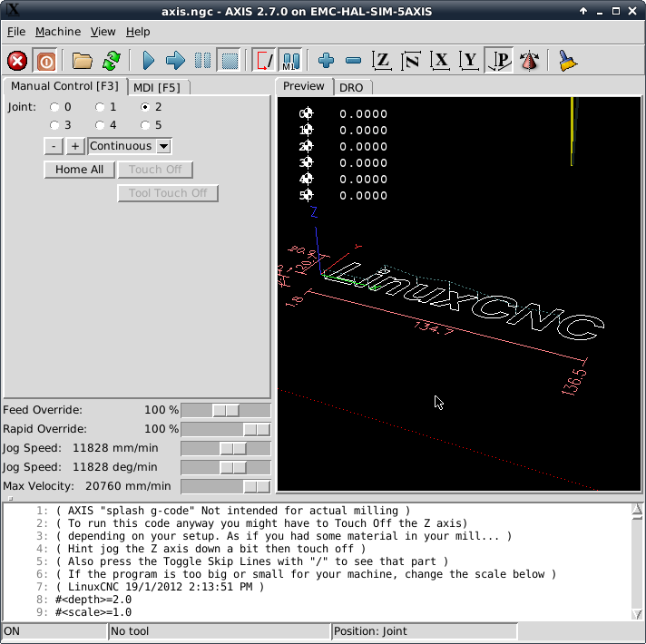
Task: Select G-code line 7 LinuxCNC date
Action: [x=160, y=587]
